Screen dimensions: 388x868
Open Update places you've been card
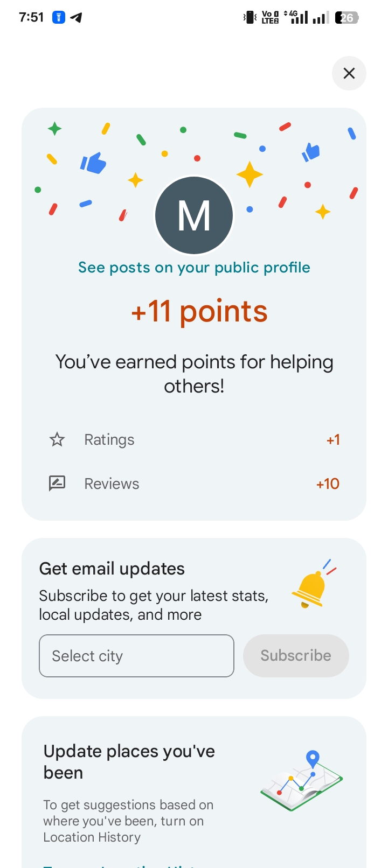tap(129, 762)
